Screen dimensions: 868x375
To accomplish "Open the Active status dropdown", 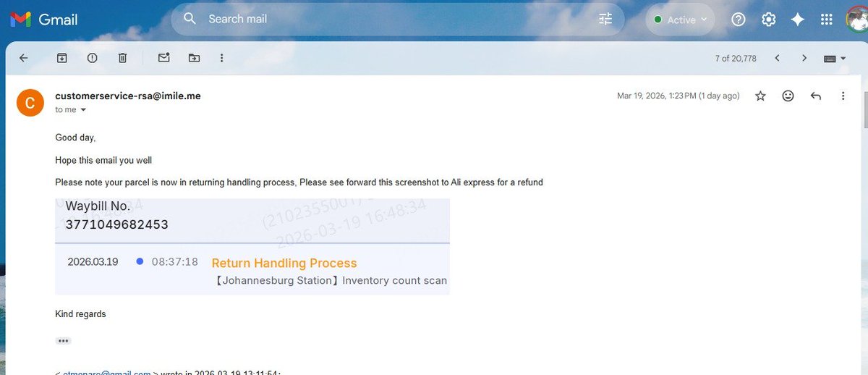I will [680, 20].
